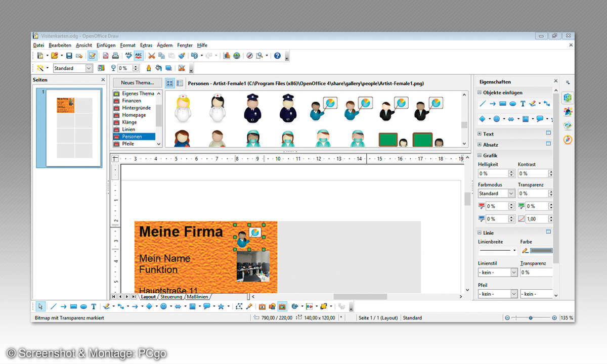Click the zoom slider handle in status bar

point(531,318)
